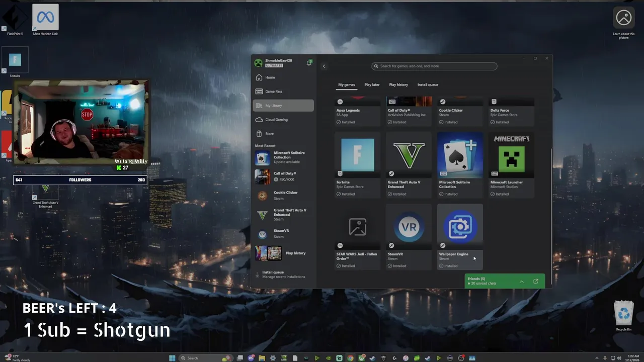Select the Microsoft Solitaire Collection tile
This screenshot has height=362, width=644.
pyautogui.click(x=460, y=165)
